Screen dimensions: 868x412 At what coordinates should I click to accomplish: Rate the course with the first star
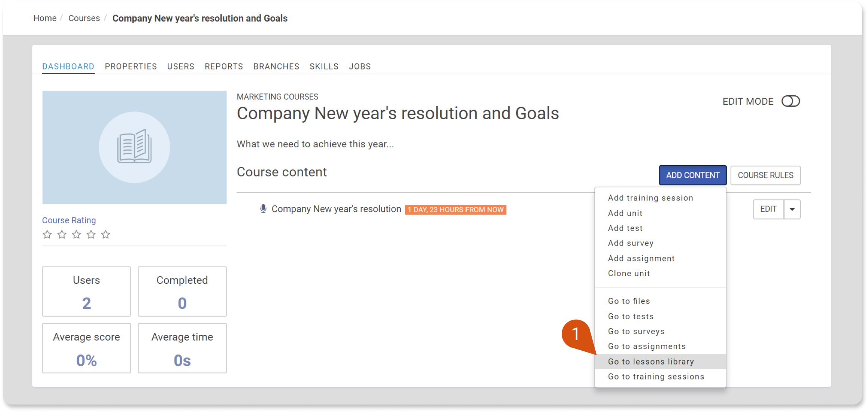47,234
